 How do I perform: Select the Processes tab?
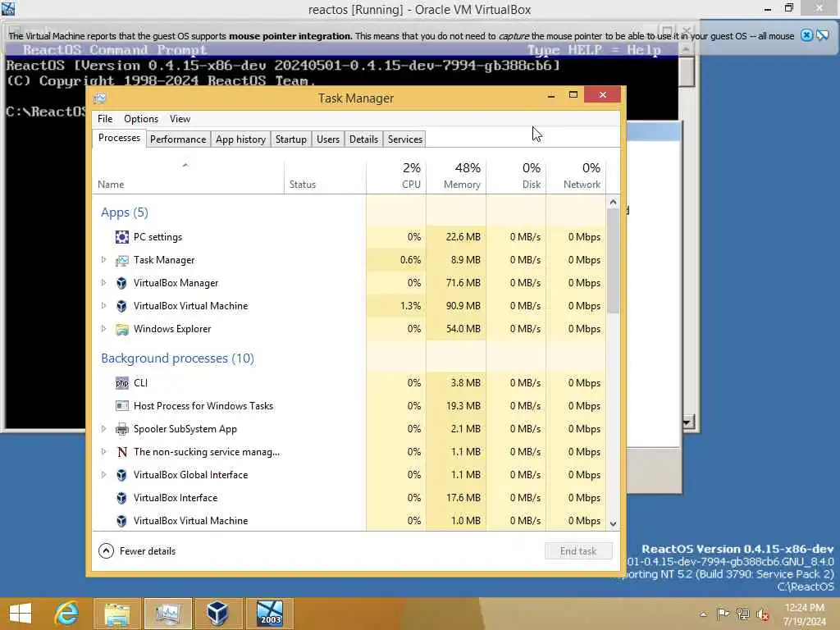(x=119, y=138)
